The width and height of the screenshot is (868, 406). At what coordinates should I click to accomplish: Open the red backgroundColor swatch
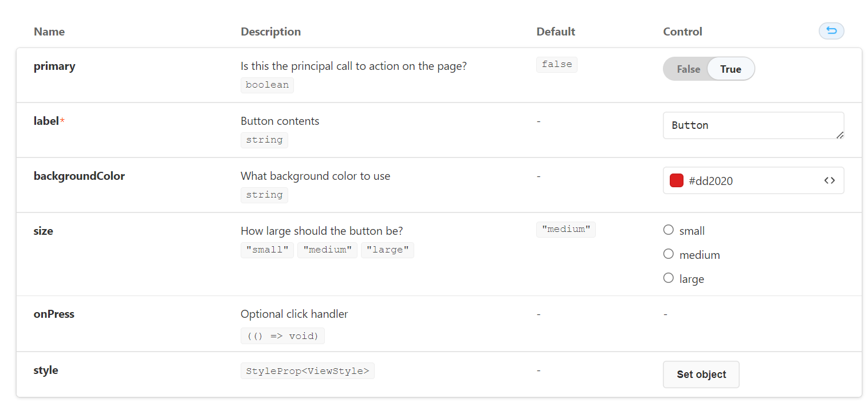tap(677, 181)
